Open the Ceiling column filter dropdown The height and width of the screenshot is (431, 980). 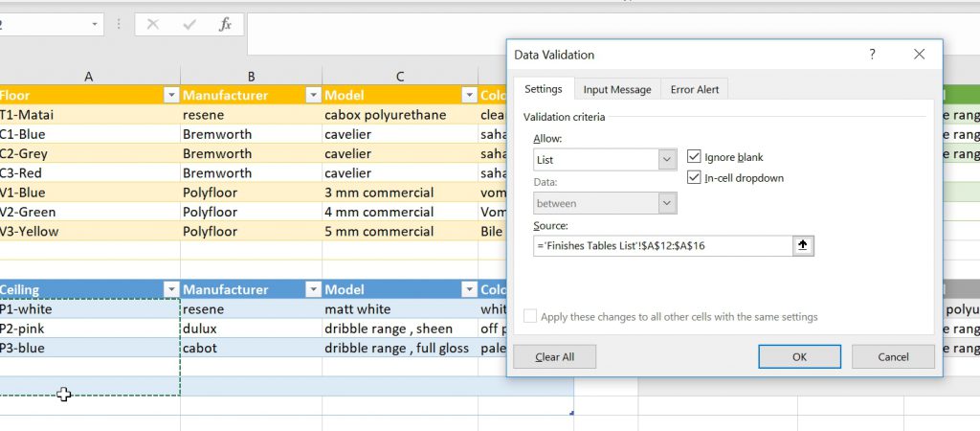click(171, 289)
